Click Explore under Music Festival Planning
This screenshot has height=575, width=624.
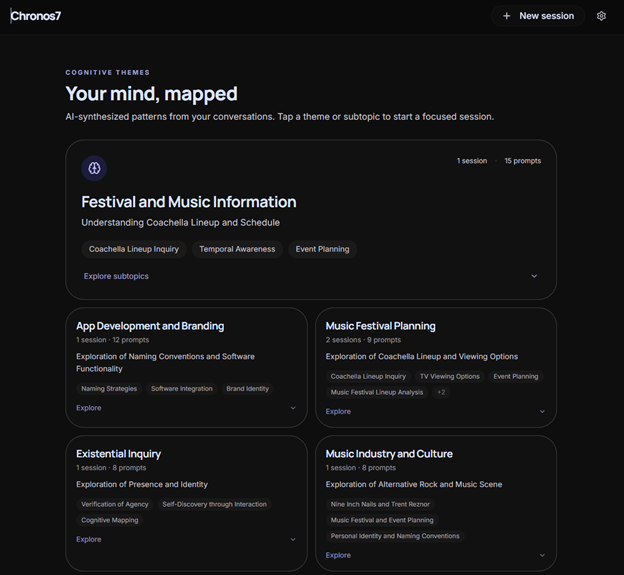338,411
